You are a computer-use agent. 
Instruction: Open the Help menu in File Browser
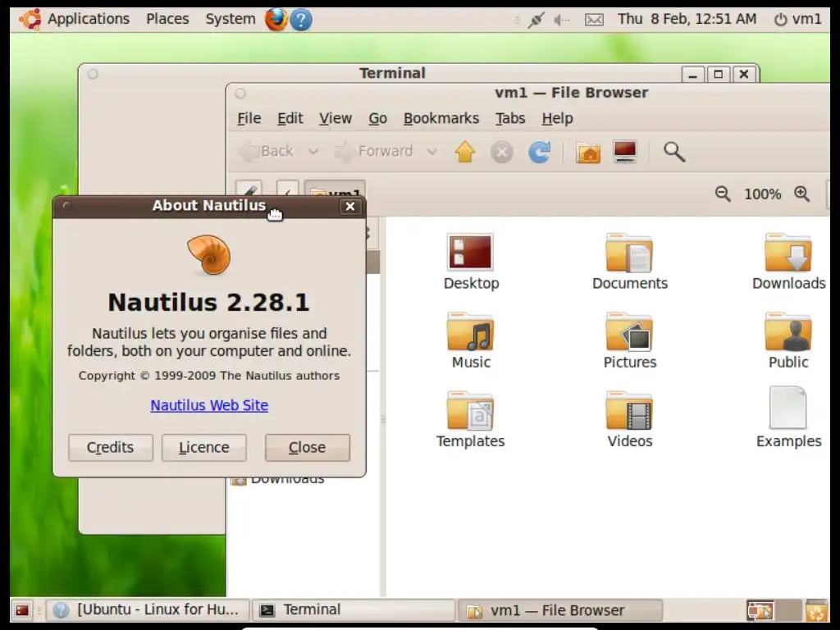coord(557,118)
